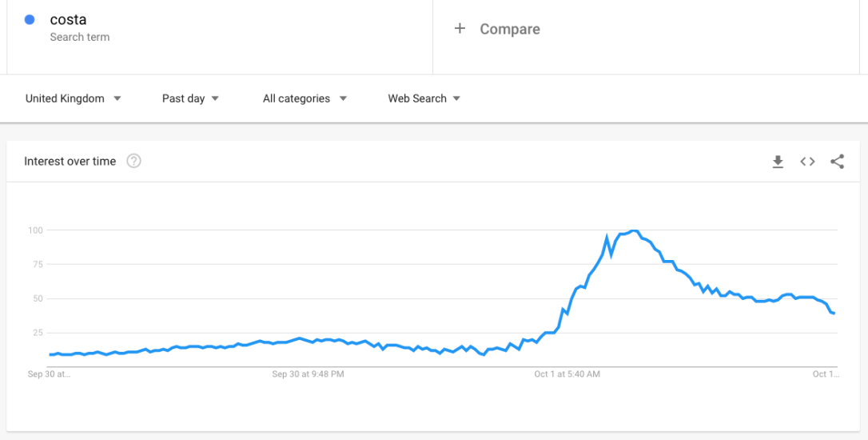The image size is (868, 440).
Task: Open help for Interest over time
Action: point(134,162)
